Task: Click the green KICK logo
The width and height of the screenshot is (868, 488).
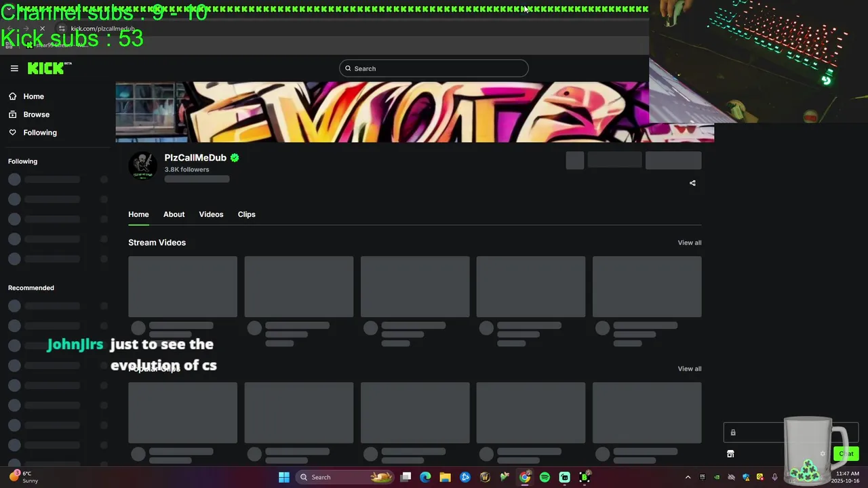Action: pos(49,68)
